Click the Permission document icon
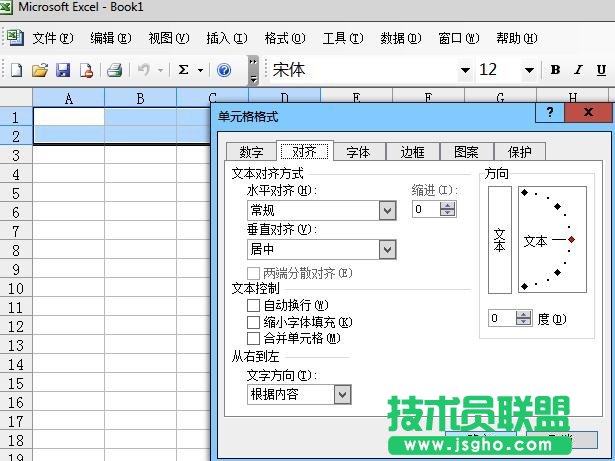Image resolution: width=615 pixels, height=461 pixels. click(x=86, y=71)
